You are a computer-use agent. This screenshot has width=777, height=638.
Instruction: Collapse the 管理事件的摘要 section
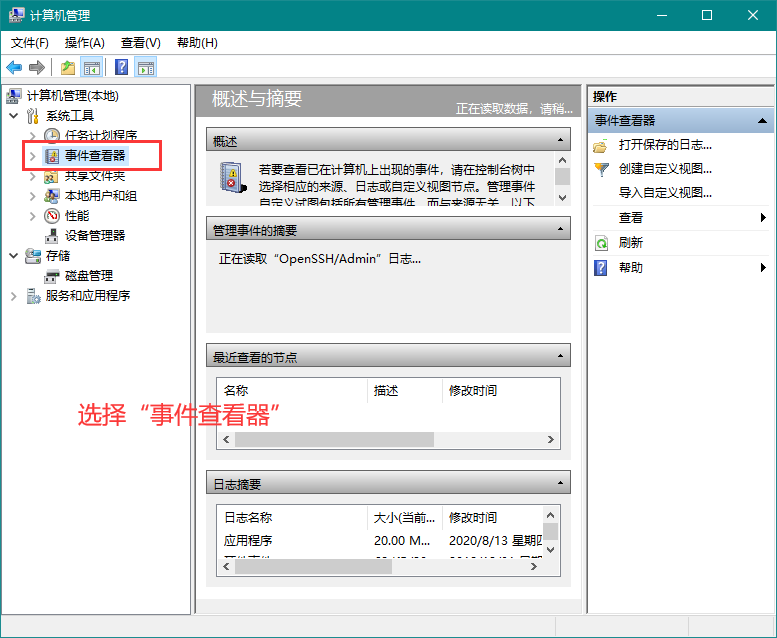560,229
